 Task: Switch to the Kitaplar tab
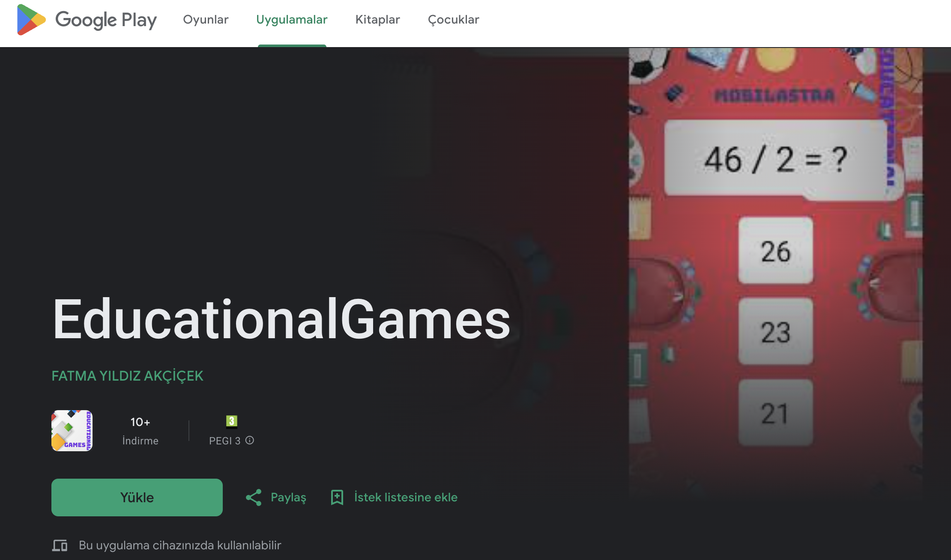click(x=377, y=20)
